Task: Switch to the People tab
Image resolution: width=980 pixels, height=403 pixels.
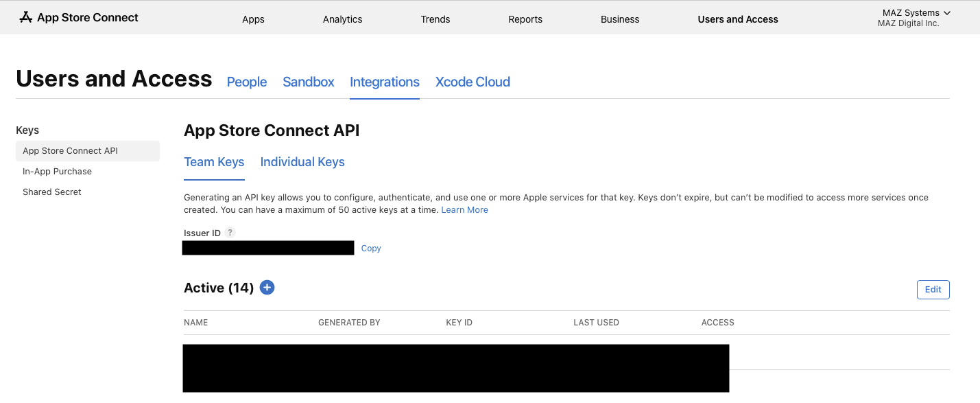Action: point(247,82)
